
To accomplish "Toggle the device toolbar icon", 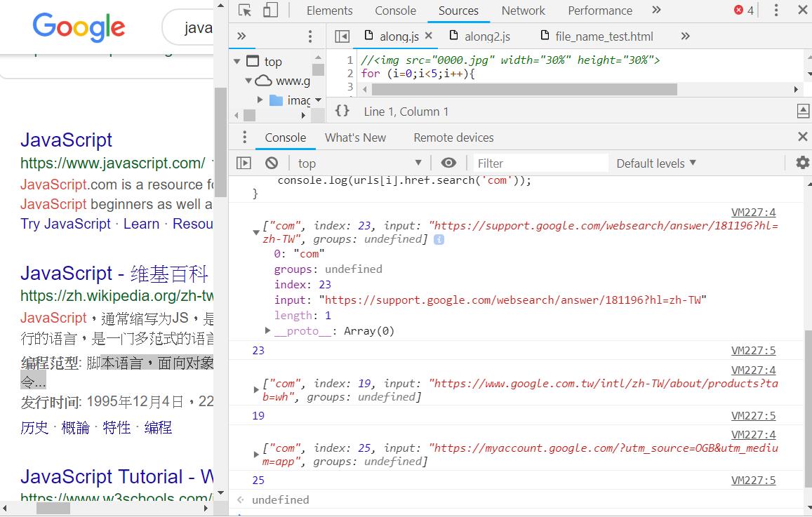I will coord(270,11).
